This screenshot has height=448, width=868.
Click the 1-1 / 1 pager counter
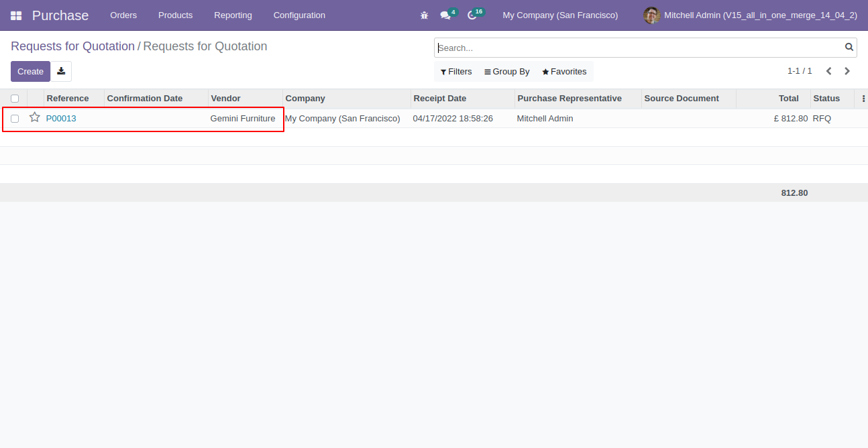tap(800, 71)
